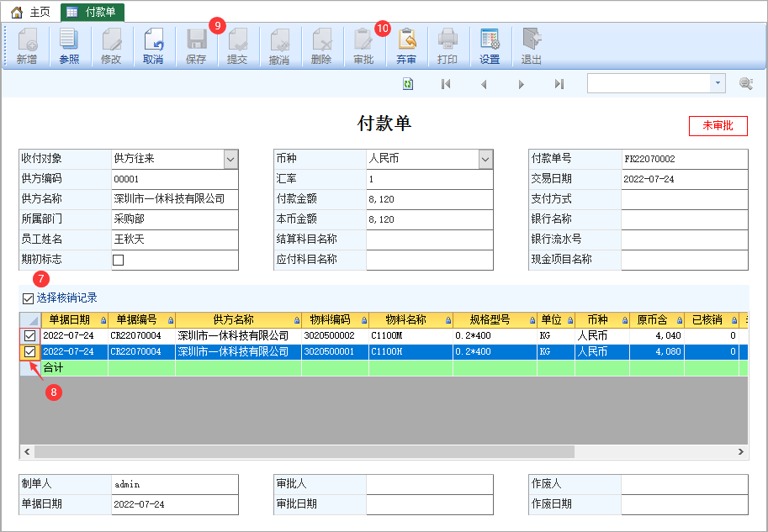The image size is (768, 532).
Task: Click the search text box
Action: click(x=649, y=83)
